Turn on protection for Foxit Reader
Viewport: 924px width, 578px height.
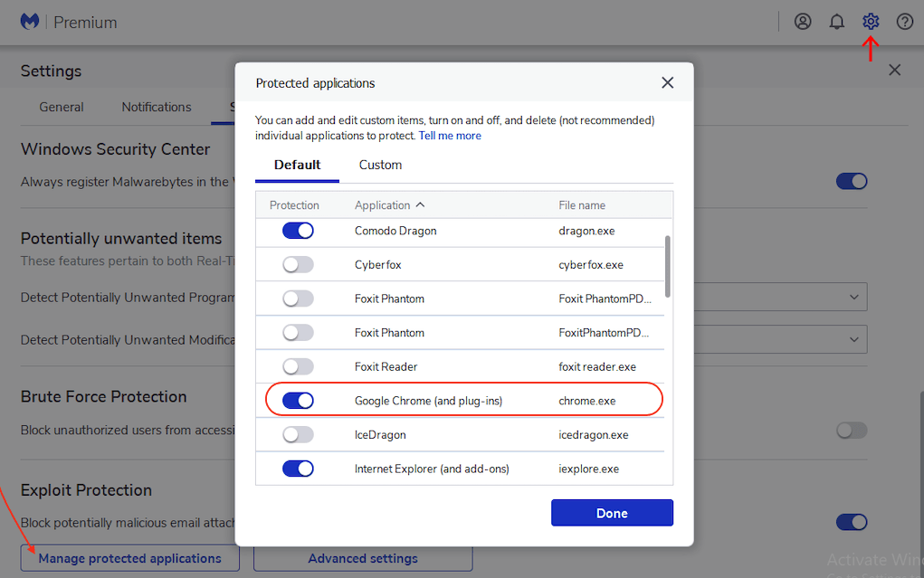[x=298, y=366]
